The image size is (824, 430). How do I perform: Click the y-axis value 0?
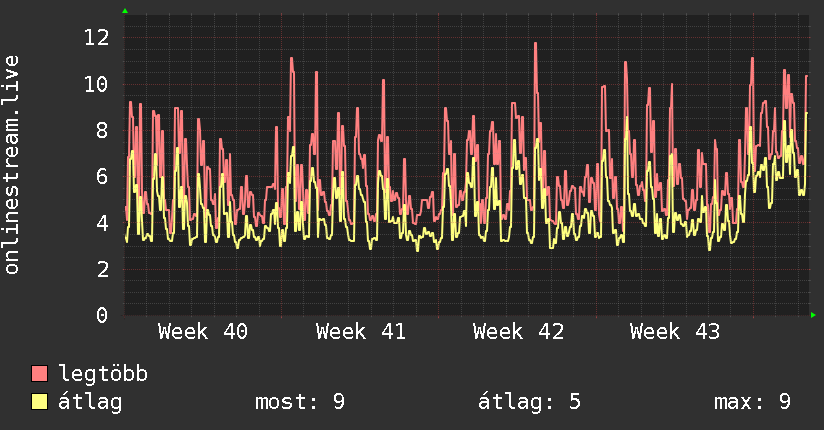[x=102, y=315]
